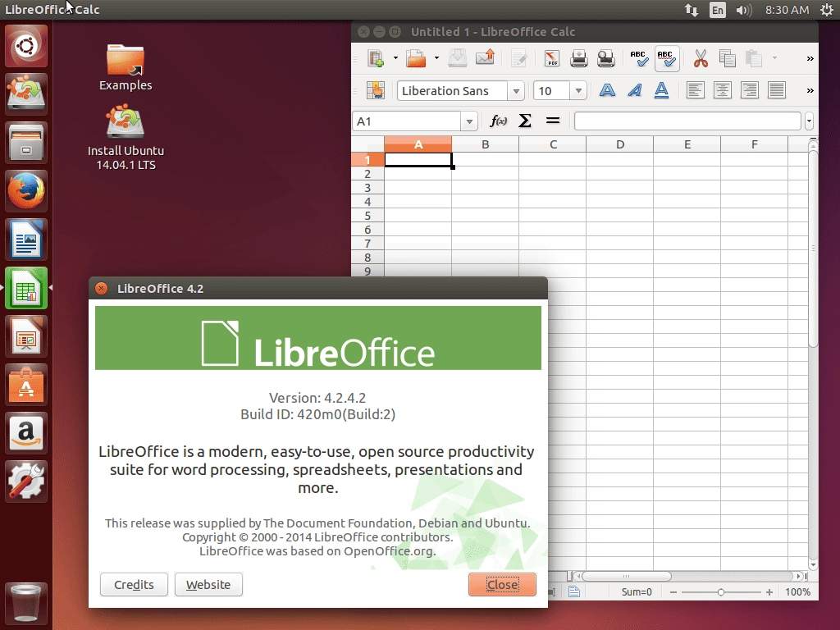Select column header F
Image resolution: width=840 pixels, height=630 pixels.
tap(755, 144)
